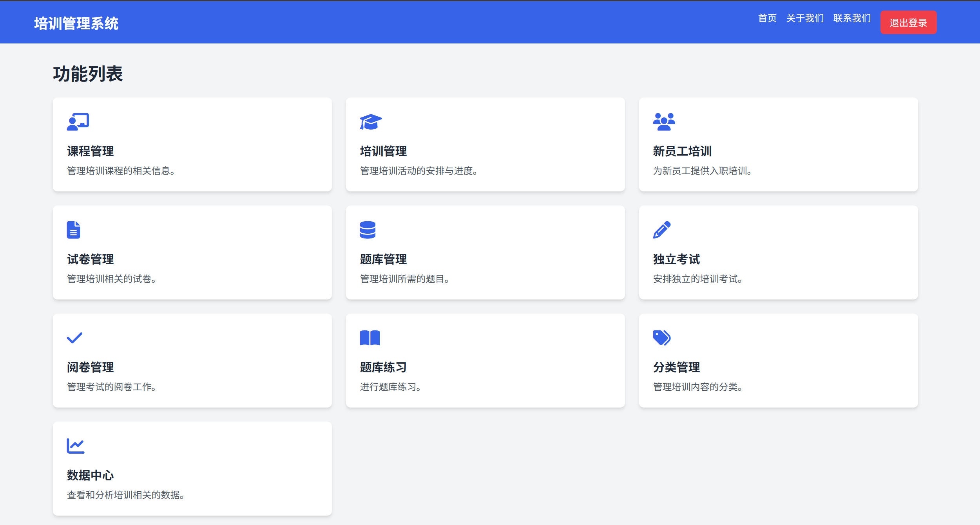The image size is (980, 525).
Task: Click the 数据中心 card description text
Action: (125, 495)
